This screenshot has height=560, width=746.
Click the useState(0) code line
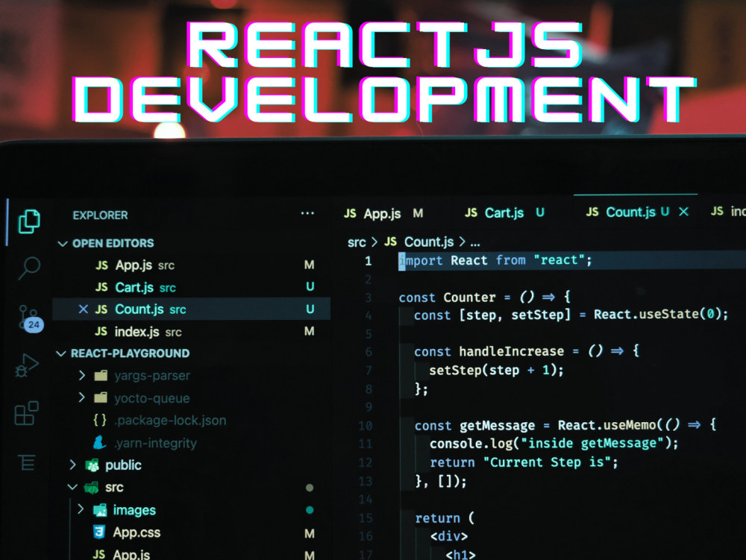coord(571,315)
